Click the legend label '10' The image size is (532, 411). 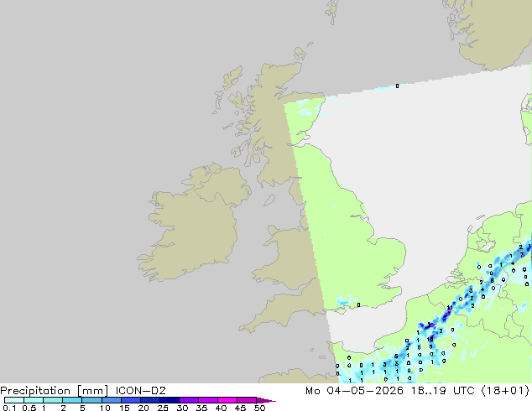pos(105,408)
